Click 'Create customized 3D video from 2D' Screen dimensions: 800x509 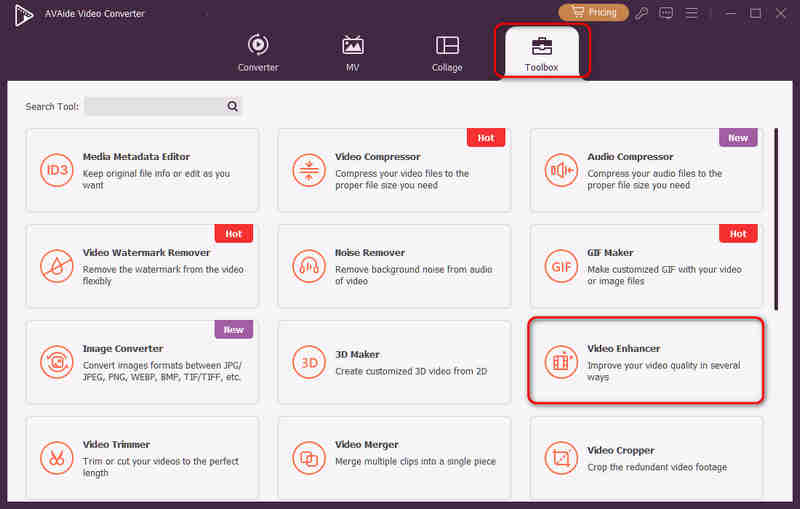click(411, 371)
